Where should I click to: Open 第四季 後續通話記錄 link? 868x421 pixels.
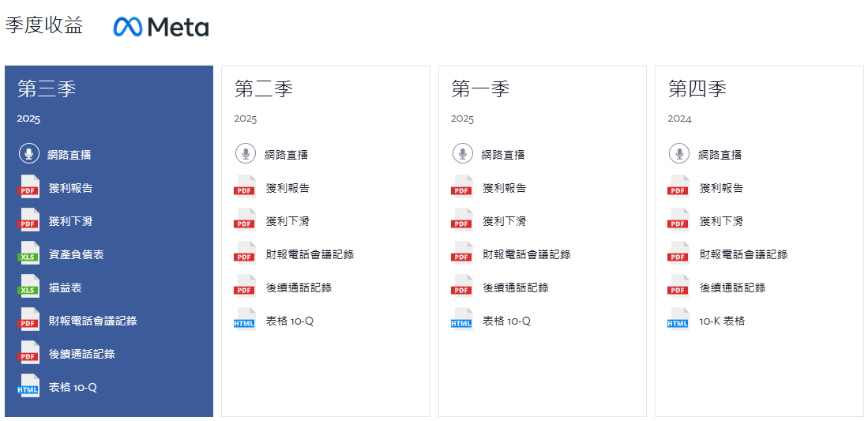tap(732, 288)
